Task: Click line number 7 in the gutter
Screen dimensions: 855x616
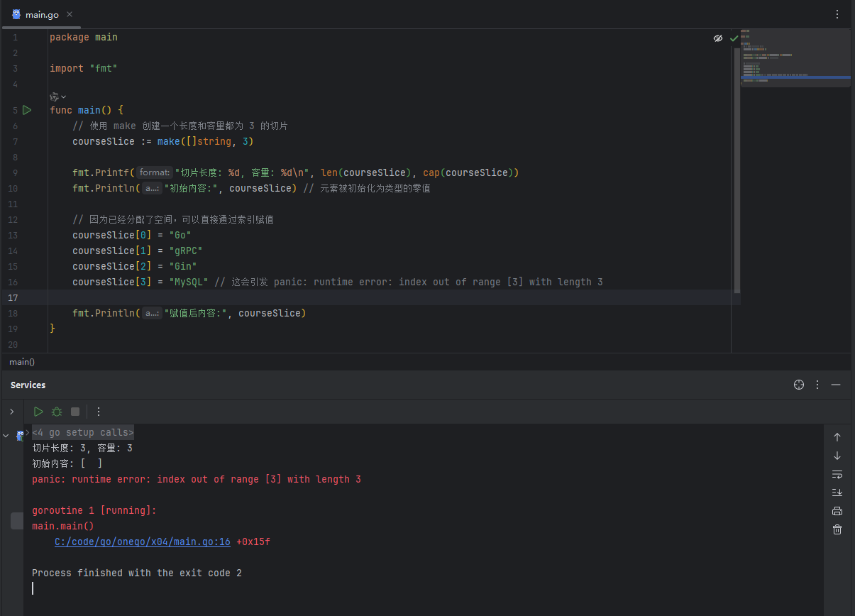Action: (x=15, y=141)
